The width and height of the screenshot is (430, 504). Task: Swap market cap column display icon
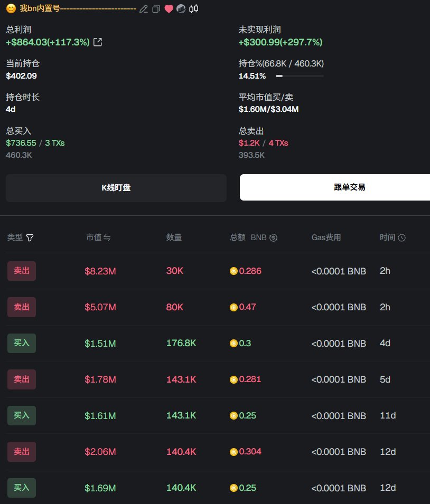pyautogui.click(x=107, y=238)
